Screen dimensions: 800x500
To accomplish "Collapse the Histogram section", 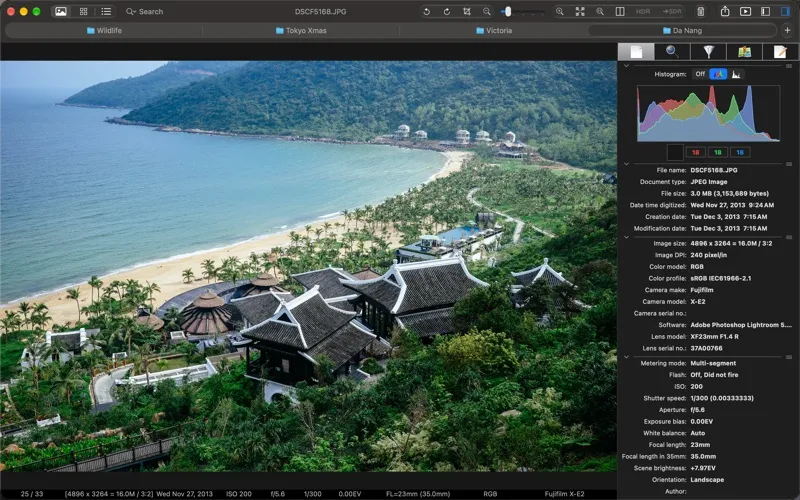I will pos(627,66).
